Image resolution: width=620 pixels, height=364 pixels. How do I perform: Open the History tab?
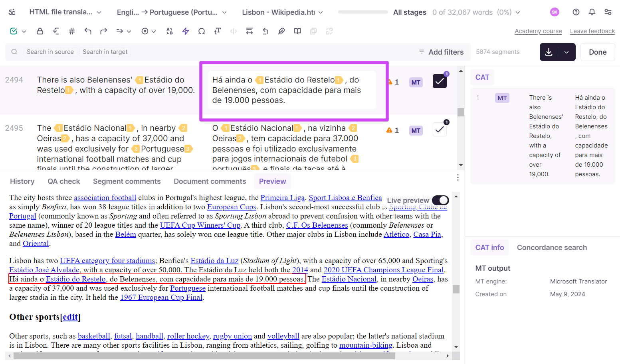click(22, 181)
